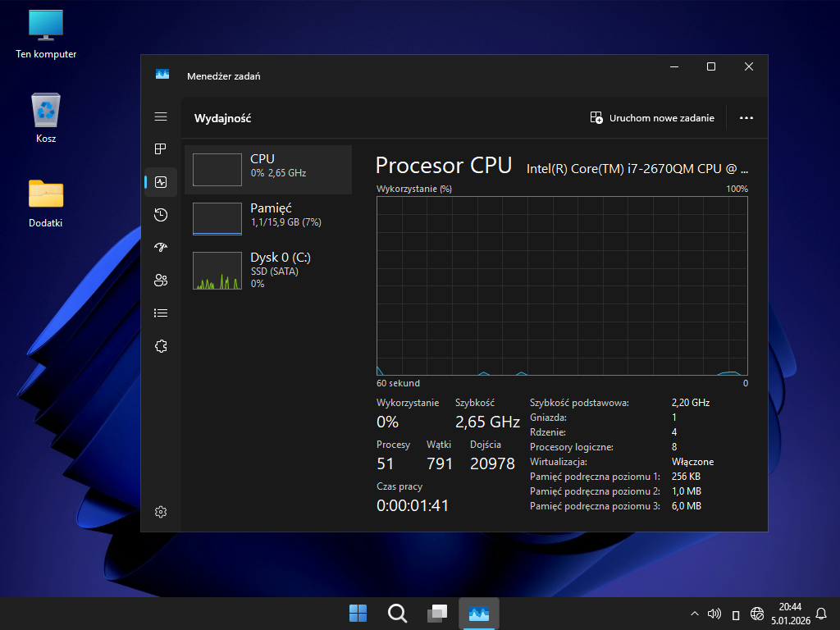Image resolution: width=840 pixels, height=630 pixels.
Task: Expand the hamburger navigation menu
Action: click(x=161, y=117)
